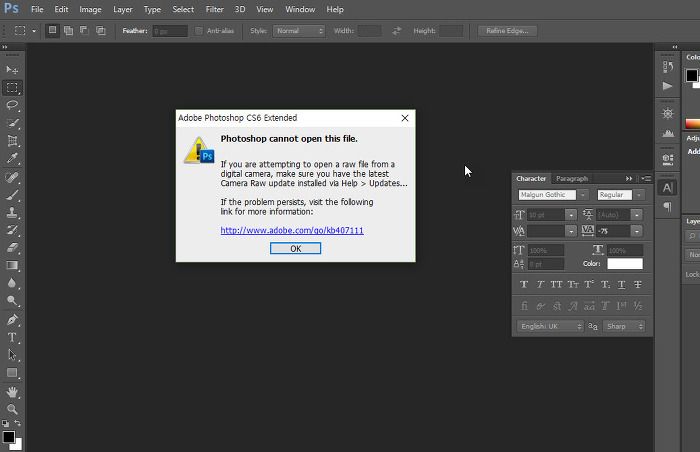The image size is (700, 452).
Task: Enable Add to selection mode
Action: pyautogui.click(x=68, y=30)
